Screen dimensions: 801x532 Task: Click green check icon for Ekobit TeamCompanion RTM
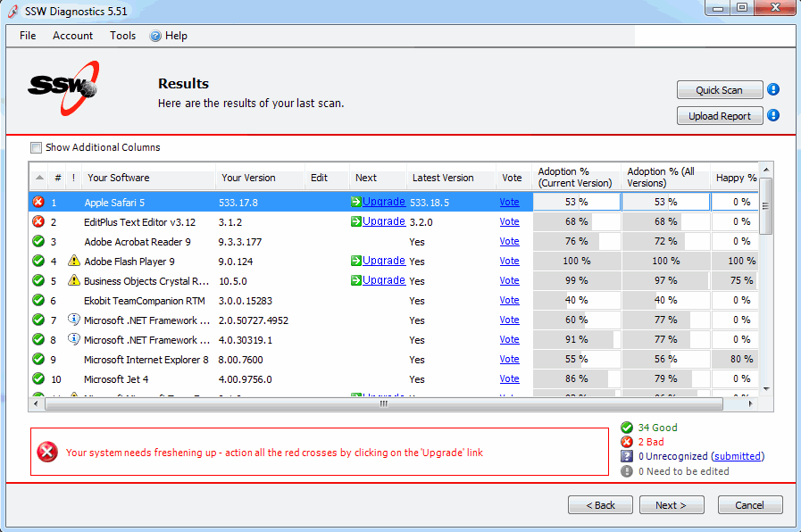click(x=38, y=300)
